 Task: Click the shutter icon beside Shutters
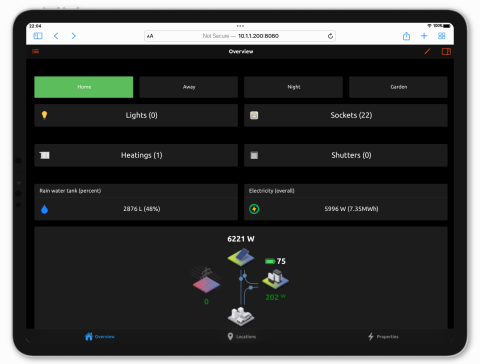254,155
